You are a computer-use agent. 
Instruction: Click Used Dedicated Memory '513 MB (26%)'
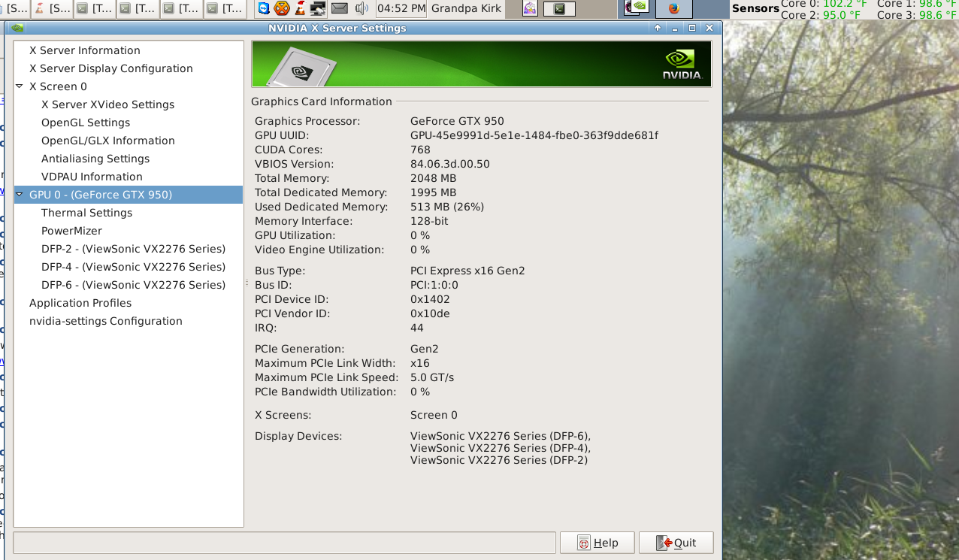pyautogui.click(x=447, y=207)
